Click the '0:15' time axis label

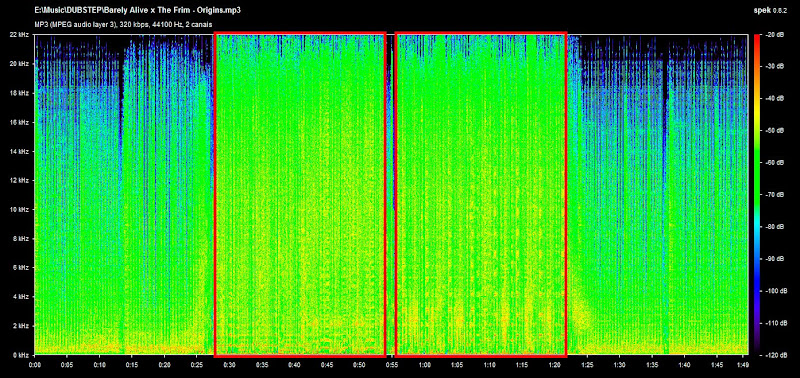pos(132,365)
